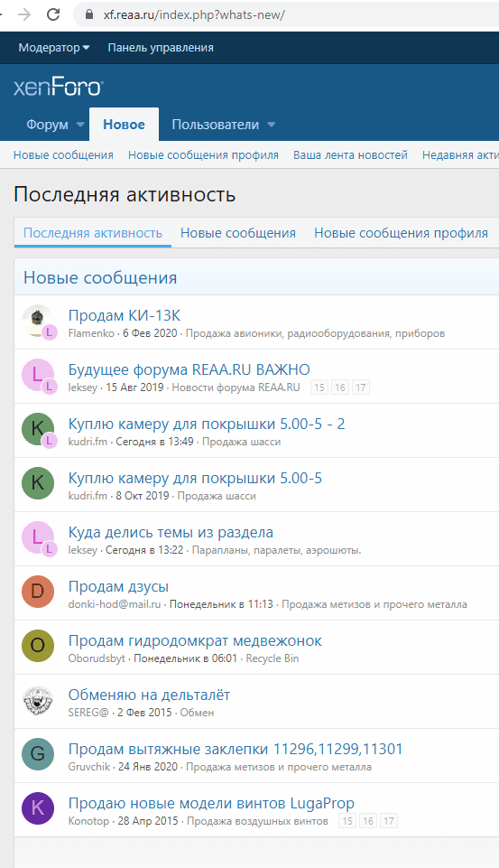The image size is (499, 868).
Task: Open thread Куда делись темы из раздела
Action: point(171,533)
